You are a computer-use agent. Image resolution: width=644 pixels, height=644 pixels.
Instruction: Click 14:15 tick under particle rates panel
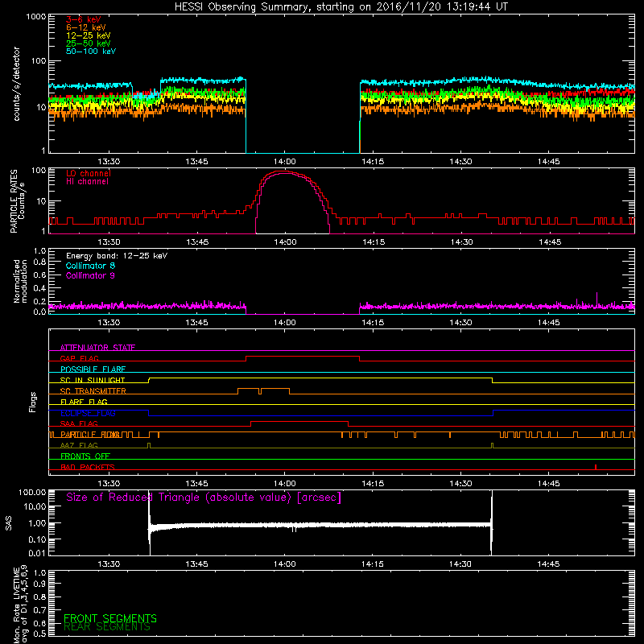click(x=374, y=242)
